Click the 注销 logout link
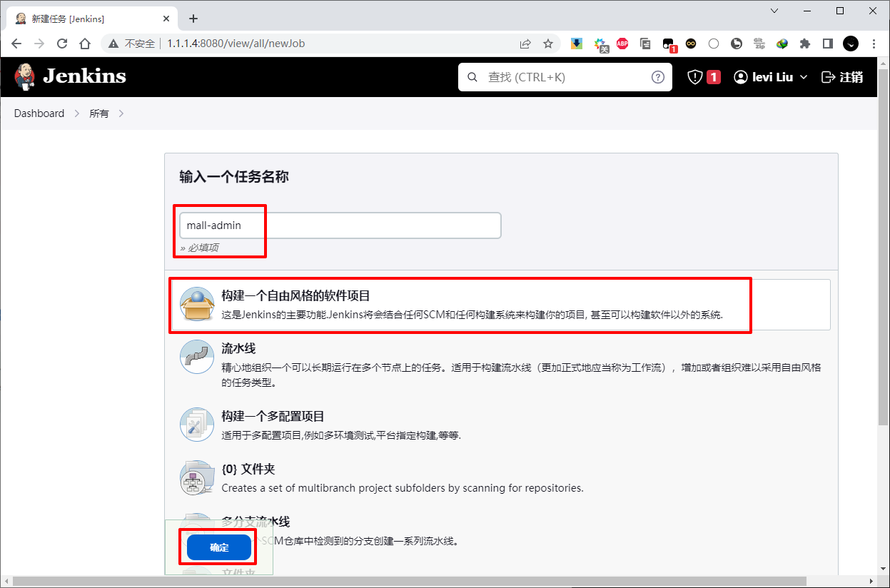 click(842, 77)
